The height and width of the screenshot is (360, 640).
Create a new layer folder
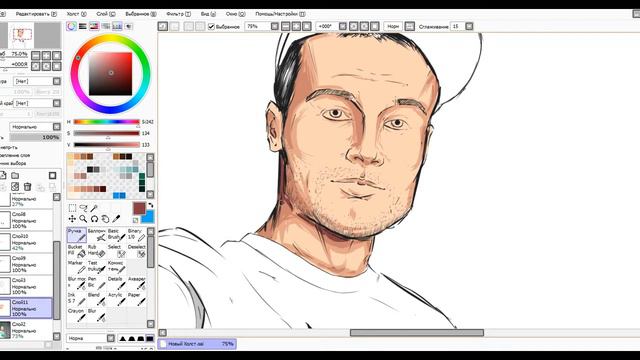[x=15, y=176]
